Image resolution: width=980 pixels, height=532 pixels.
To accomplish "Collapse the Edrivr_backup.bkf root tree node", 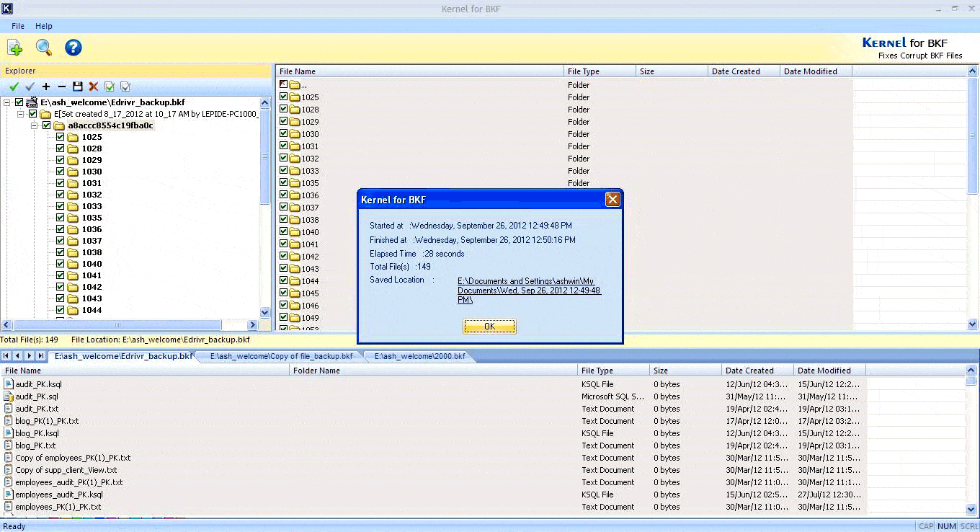I will click(x=6, y=102).
